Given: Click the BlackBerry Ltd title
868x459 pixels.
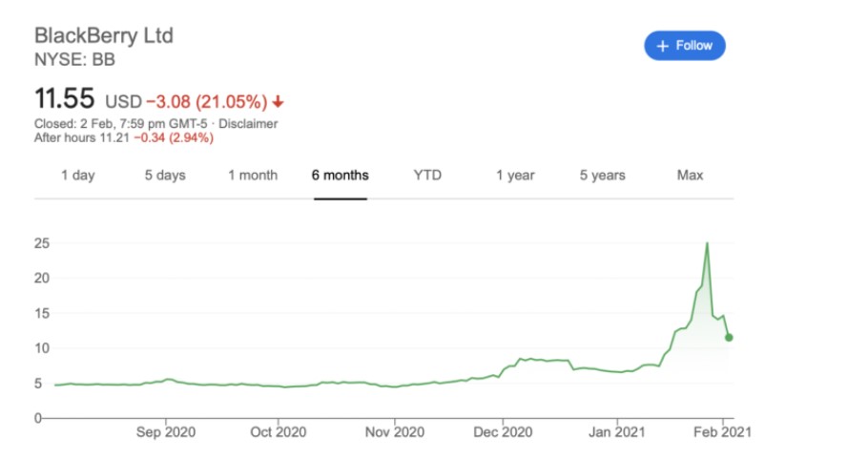Looking at the screenshot, I should pyautogui.click(x=104, y=36).
